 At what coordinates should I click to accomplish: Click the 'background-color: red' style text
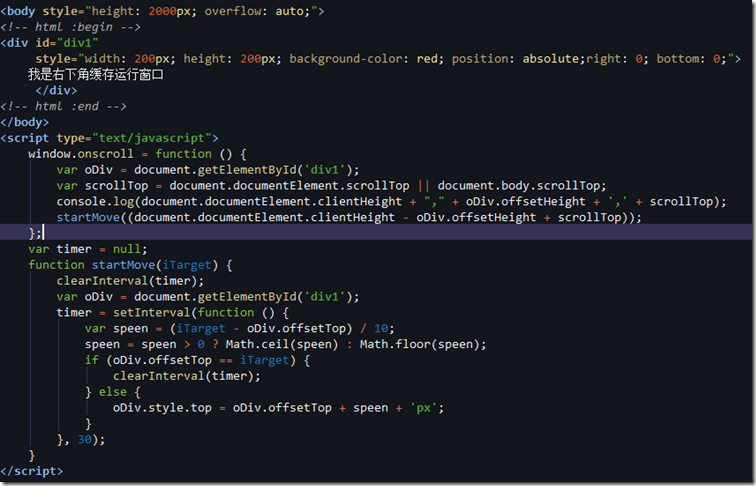[x=366, y=59]
